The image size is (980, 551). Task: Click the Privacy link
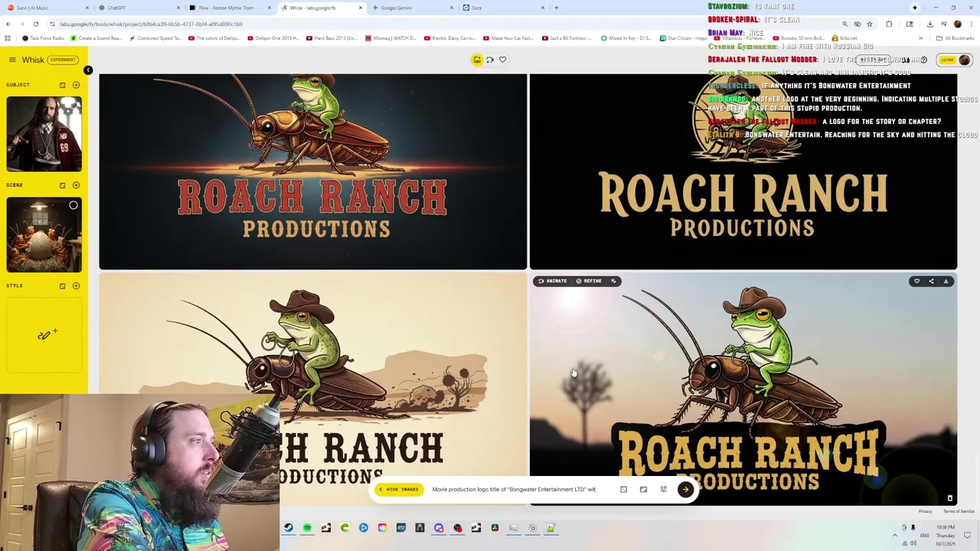pyautogui.click(x=926, y=511)
